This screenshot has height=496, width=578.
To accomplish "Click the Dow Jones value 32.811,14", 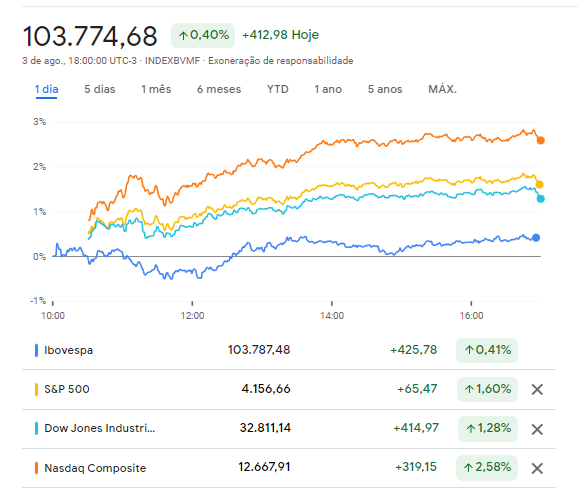I will 265,428.
